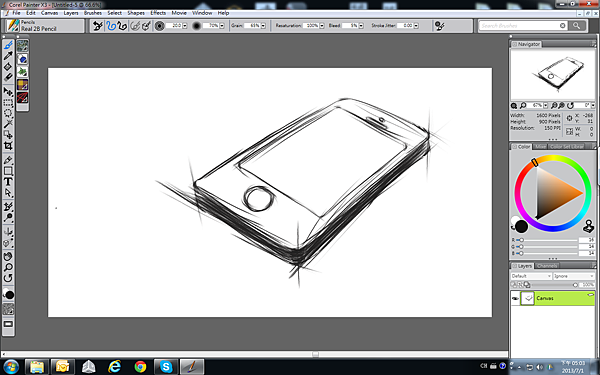The height and width of the screenshot is (375, 600).
Task: Switch to the Mixer tab
Action: [540, 147]
